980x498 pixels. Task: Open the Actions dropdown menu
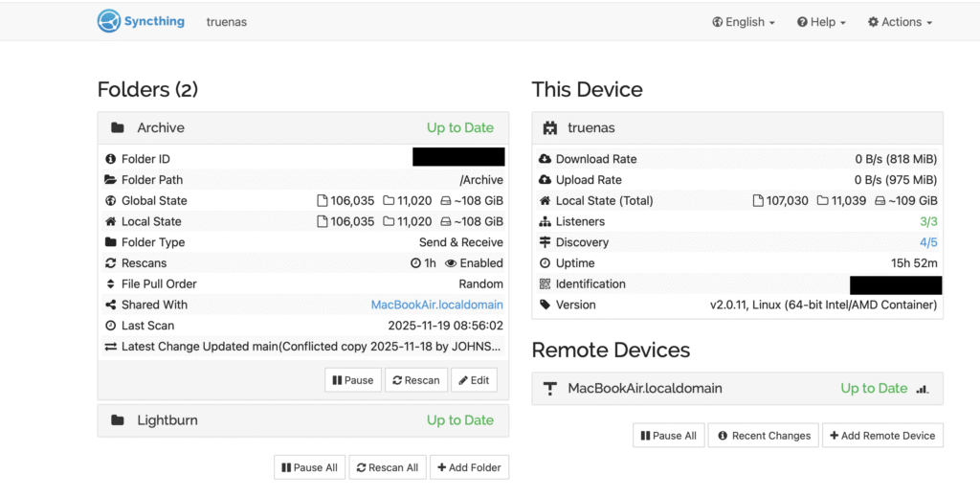click(900, 22)
